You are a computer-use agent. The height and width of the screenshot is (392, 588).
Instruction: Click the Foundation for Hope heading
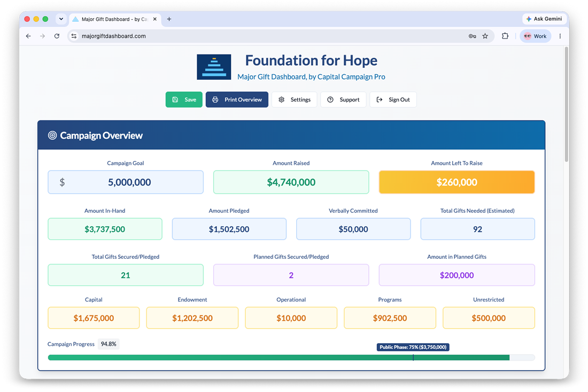pos(311,60)
